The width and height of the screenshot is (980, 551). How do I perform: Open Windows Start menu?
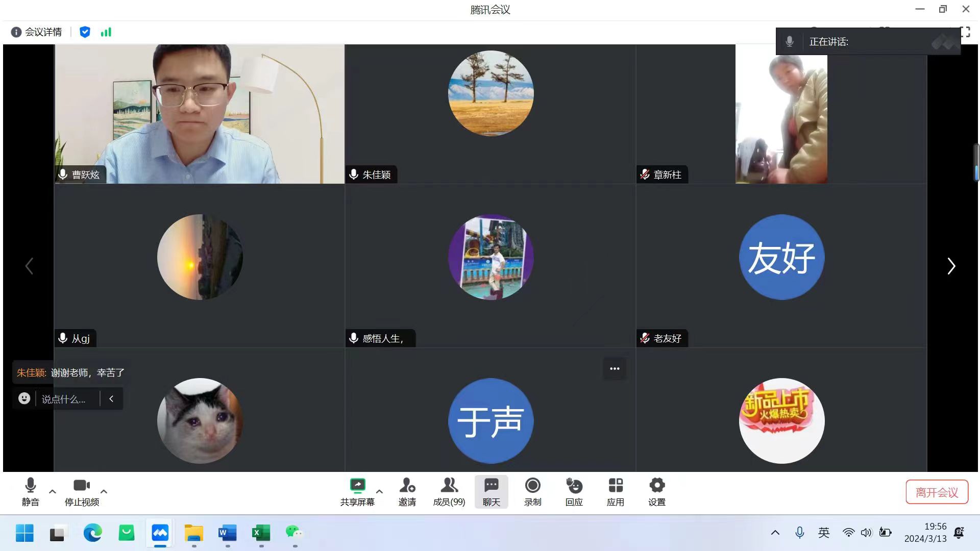(x=24, y=533)
